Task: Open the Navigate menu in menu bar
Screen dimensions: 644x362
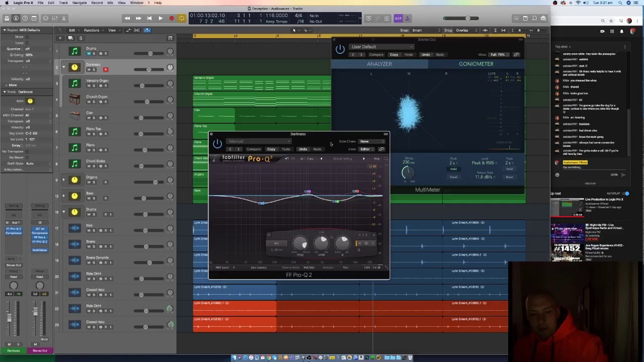Action: 79,3
